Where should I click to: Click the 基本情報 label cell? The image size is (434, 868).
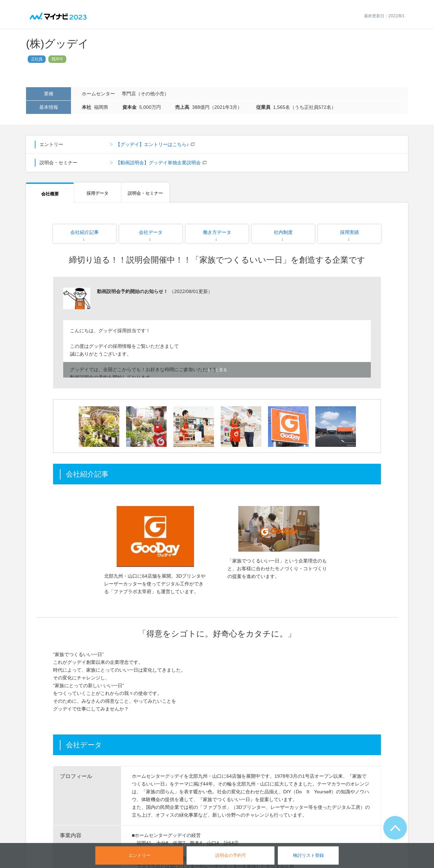click(x=48, y=107)
